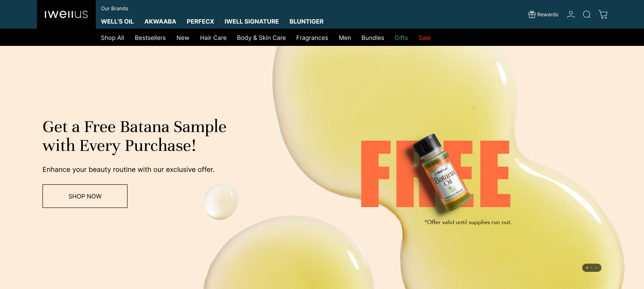
Task: Select the first carousel dot
Action: click(587, 268)
